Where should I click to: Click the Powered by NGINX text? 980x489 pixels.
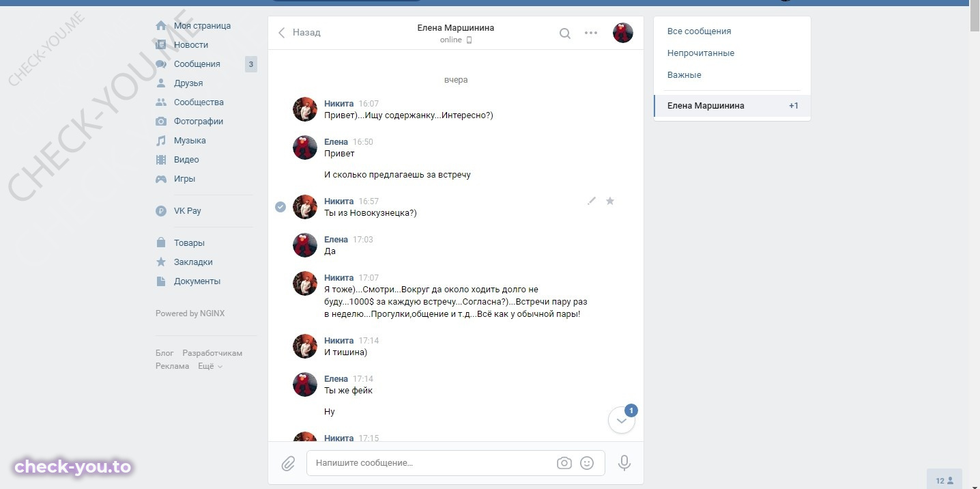tap(190, 313)
